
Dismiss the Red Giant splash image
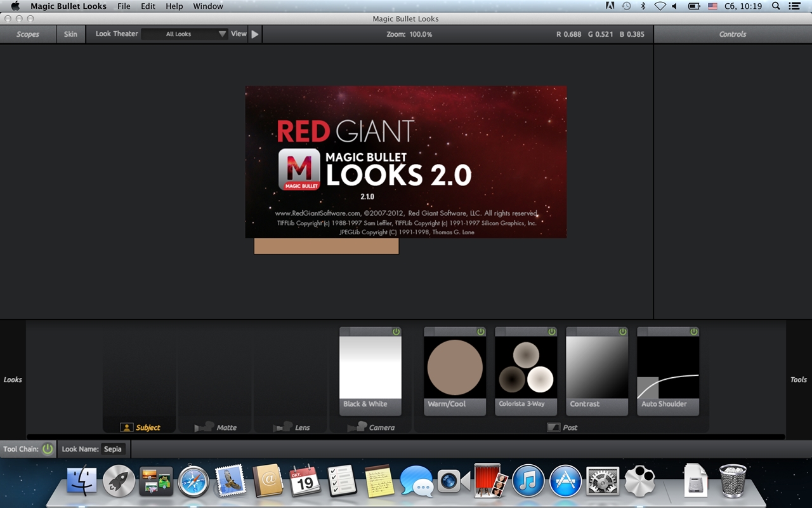(x=406, y=162)
